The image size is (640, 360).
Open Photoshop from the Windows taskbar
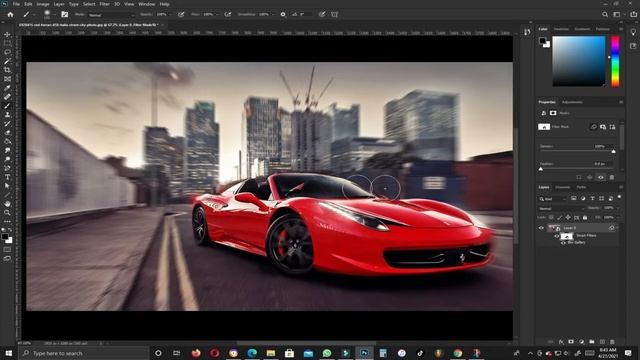[364, 353]
